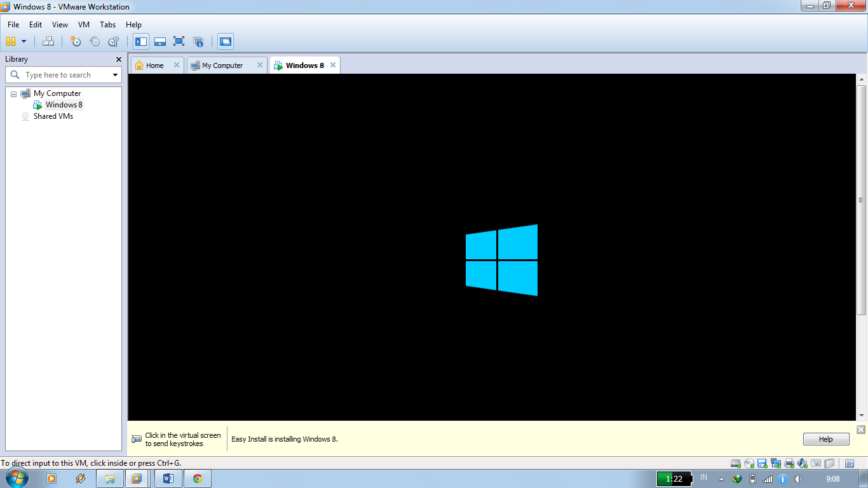Revert the VM to its previous snapshot
The image size is (868, 488).
(95, 41)
